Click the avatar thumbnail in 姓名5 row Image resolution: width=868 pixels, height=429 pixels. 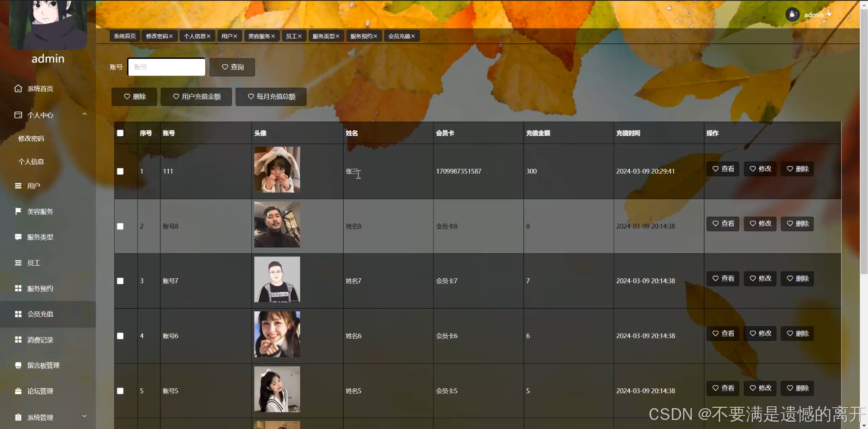coord(277,389)
